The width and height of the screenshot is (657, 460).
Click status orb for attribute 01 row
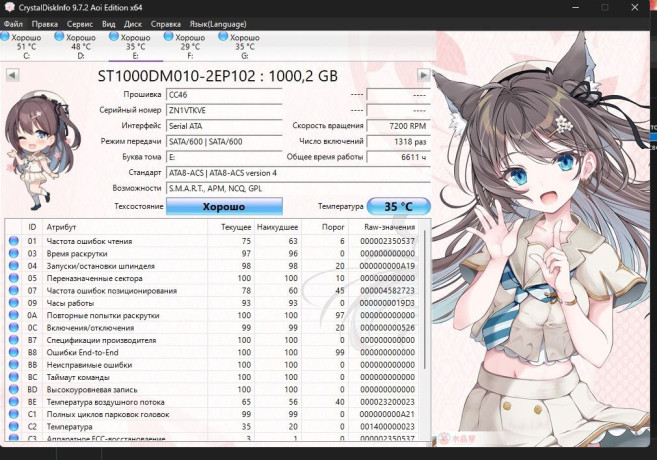[13, 241]
